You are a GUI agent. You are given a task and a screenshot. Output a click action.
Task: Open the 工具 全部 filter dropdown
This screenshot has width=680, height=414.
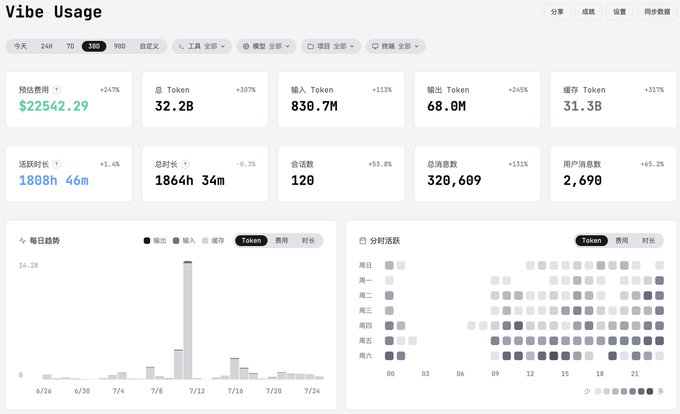point(202,46)
